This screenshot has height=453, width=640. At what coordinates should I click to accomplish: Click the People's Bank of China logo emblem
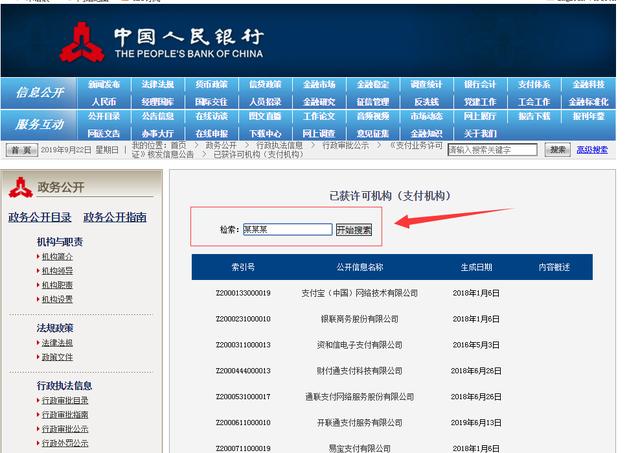(80, 43)
